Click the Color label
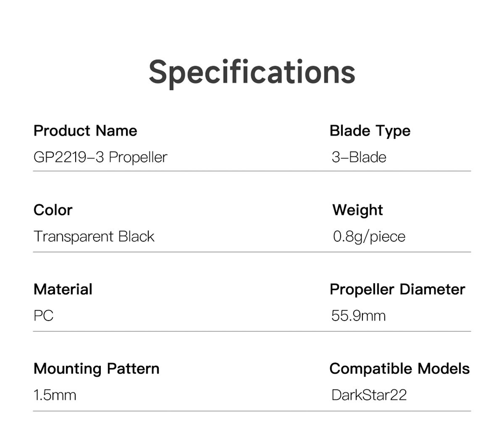504x441 pixels. (53, 210)
